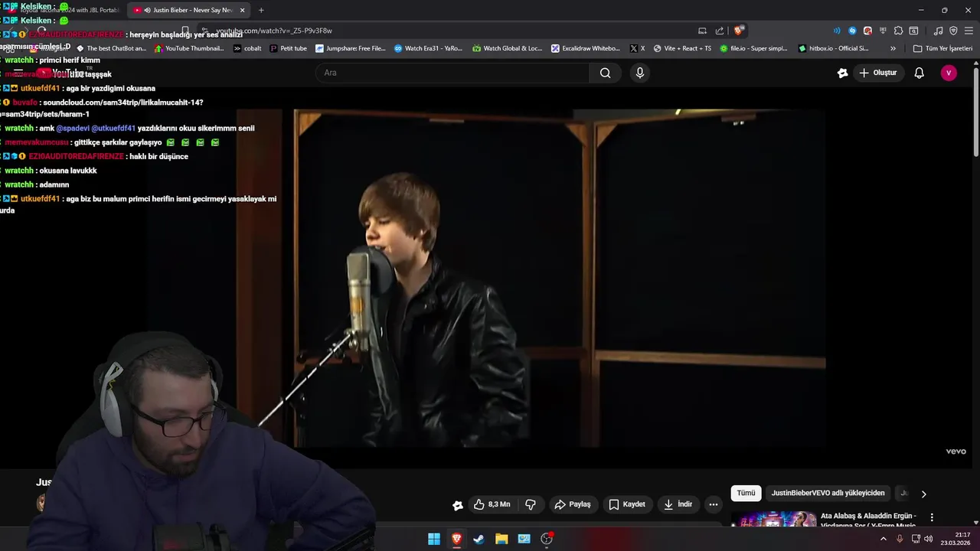Image resolution: width=980 pixels, height=551 pixels.
Task: Open the Excalidraw Whiteboard bookmark
Action: (x=586, y=48)
